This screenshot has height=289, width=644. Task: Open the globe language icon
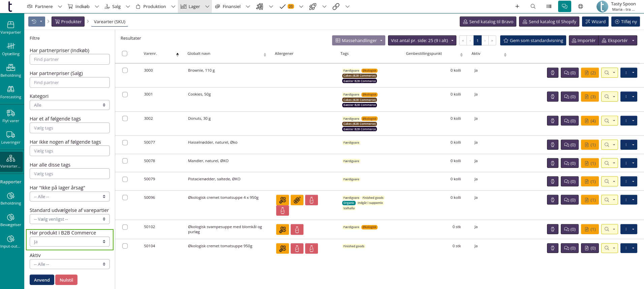point(581,6)
